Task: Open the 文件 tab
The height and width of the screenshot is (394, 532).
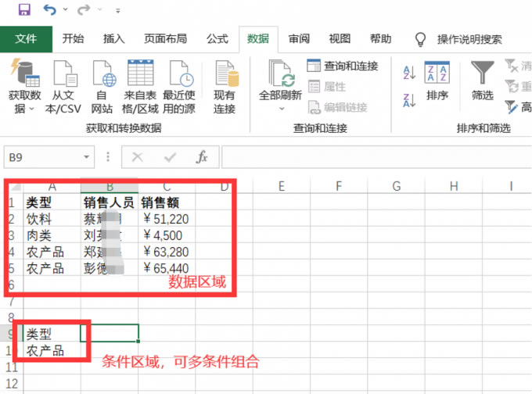Action: pyautogui.click(x=26, y=39)
